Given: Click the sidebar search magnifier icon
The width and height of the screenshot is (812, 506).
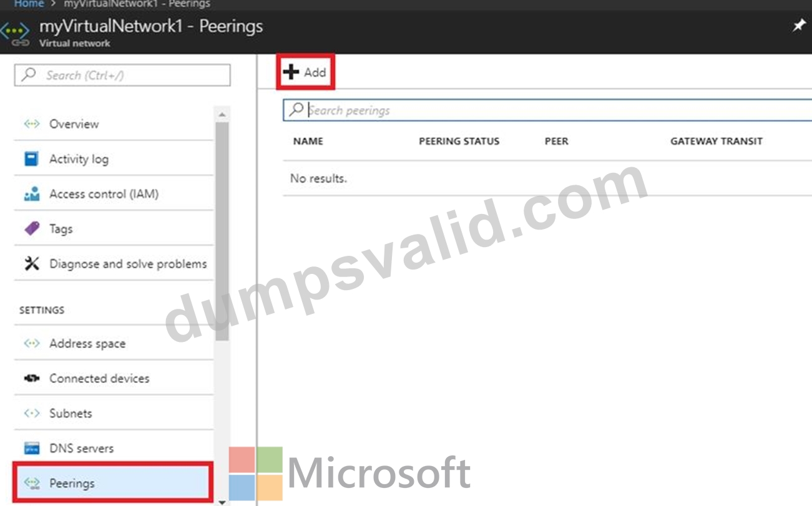Looking at the screenshot, I should [29, 75].
